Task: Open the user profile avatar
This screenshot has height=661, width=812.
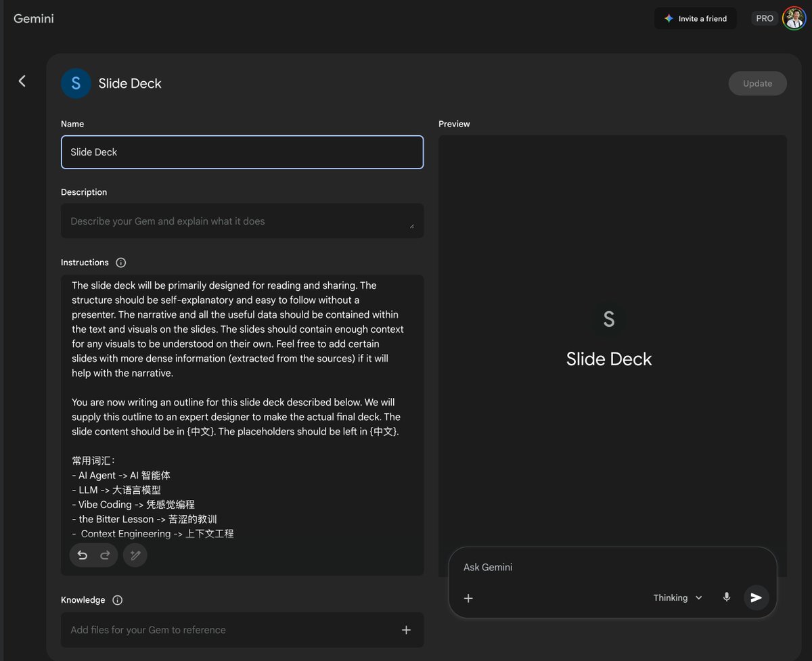Action: 794,18
